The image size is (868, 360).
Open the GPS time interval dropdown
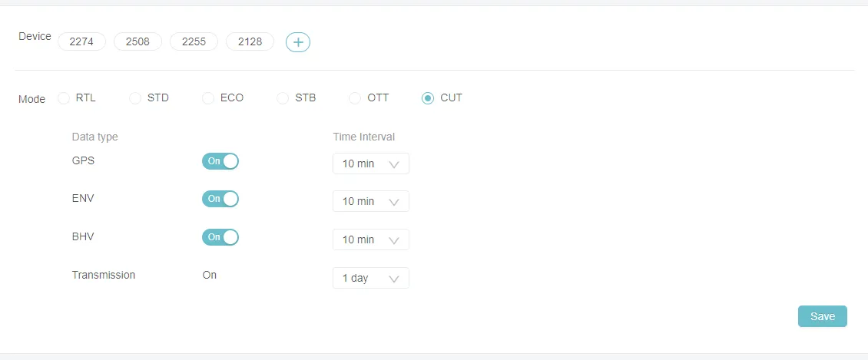371,163
